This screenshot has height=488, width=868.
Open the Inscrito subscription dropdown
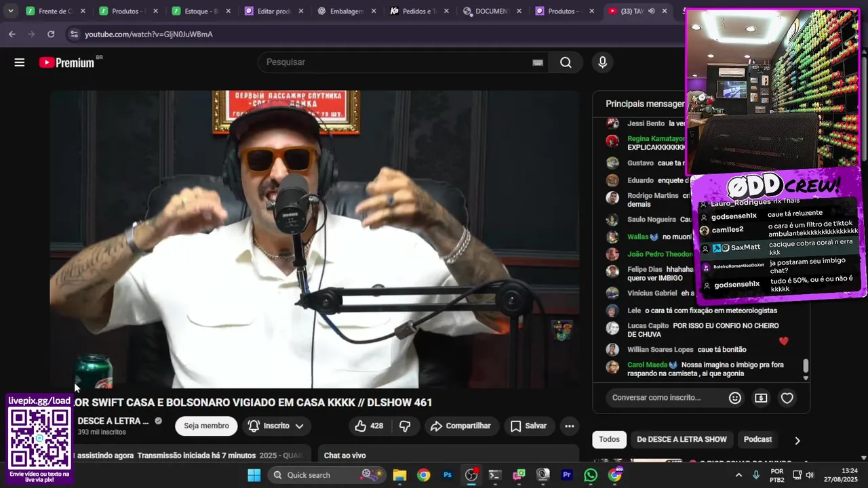click(275, 426)
